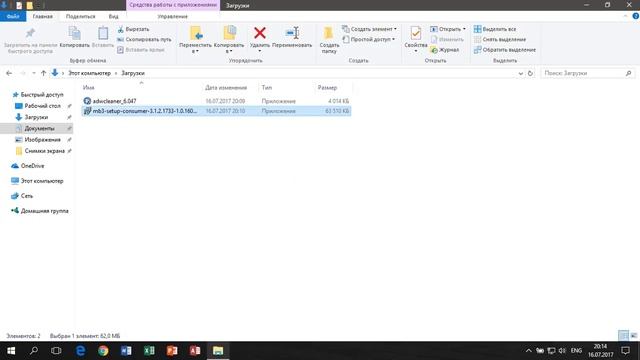This screenshot has width=640, height=360.
Task: Open the New item dropdown
Action: tap(369, 29)
